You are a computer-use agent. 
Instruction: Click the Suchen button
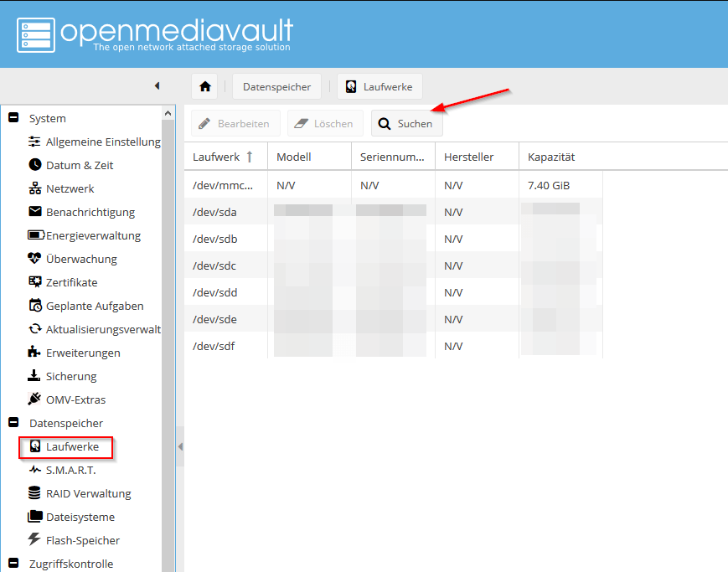pos(406,123)
